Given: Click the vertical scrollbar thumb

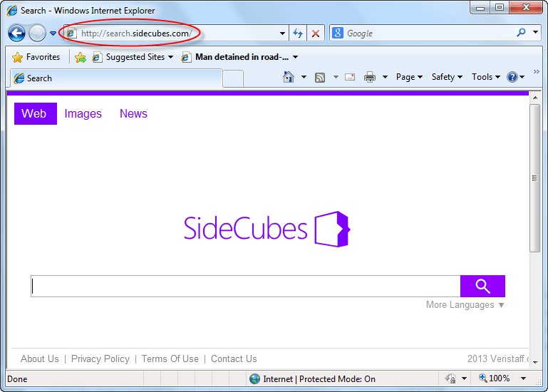Looking at the screenshot, I should [x=535, y=178].
